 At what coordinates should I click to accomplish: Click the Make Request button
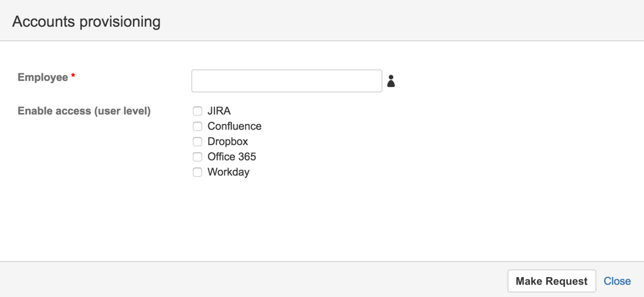point(552,281)
